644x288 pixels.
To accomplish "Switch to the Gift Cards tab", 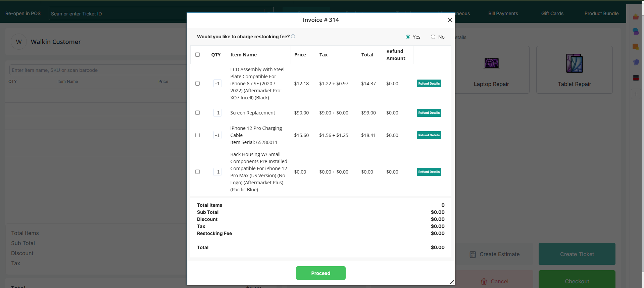I will click(552, 13).
